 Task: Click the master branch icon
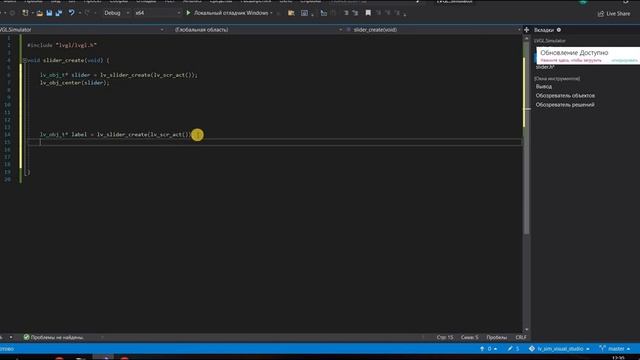tap(602, 349)
